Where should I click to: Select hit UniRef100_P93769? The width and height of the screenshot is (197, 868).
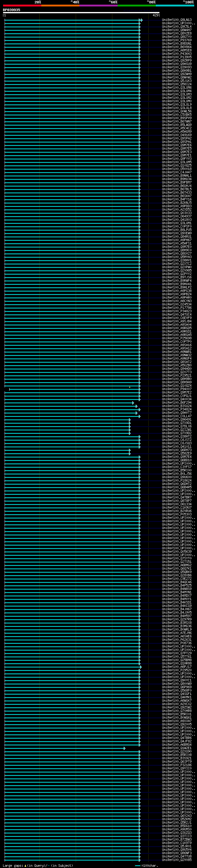pyautogui.click(x=177, y=40)
